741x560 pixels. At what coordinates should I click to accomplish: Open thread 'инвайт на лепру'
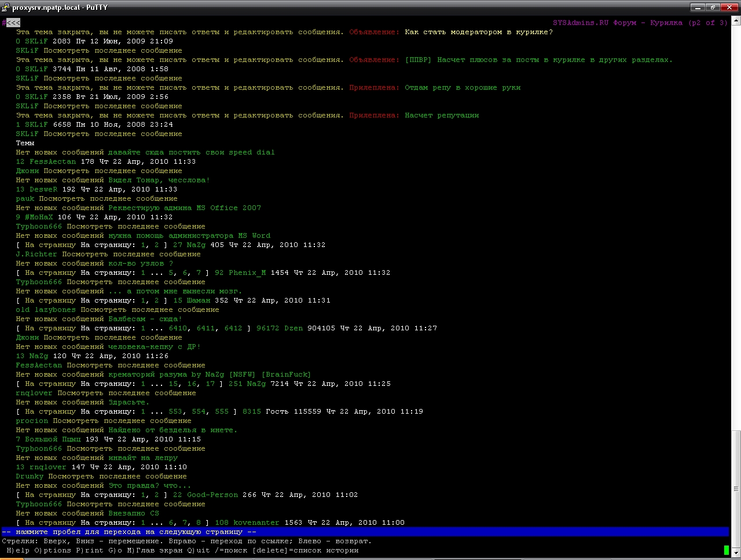pos(143,458)
